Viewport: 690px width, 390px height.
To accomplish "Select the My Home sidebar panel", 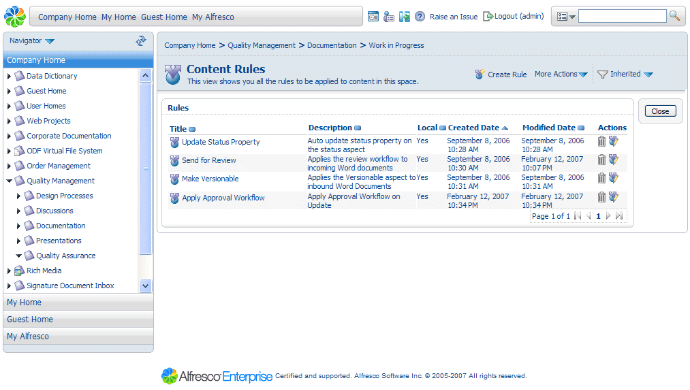I will click(78, 302).
